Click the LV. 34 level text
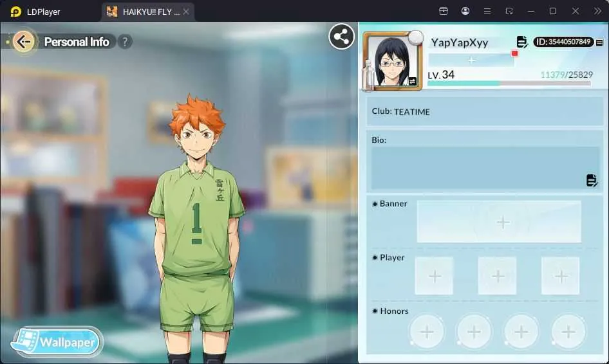Viewport: 609px width, 364px height. (x=441, y=75)
